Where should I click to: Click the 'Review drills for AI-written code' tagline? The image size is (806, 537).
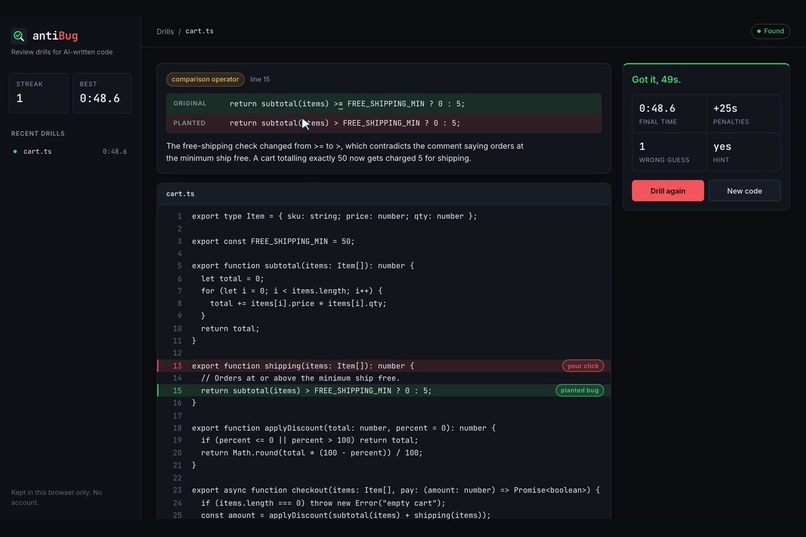pos(62,52)
